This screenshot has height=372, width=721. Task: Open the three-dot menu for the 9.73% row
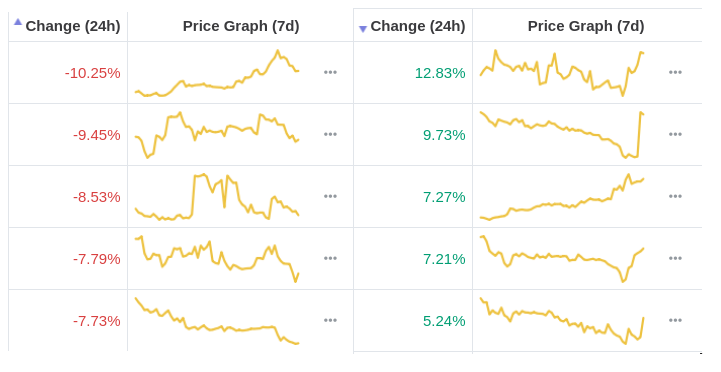[675, 134]
